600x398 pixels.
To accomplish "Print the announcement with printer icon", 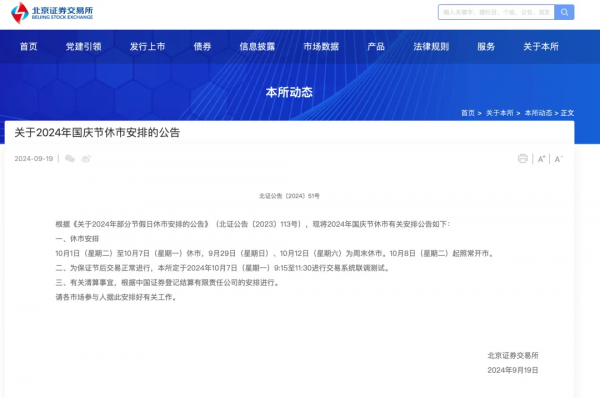I will pyautogui.click(x=523, y=158).
